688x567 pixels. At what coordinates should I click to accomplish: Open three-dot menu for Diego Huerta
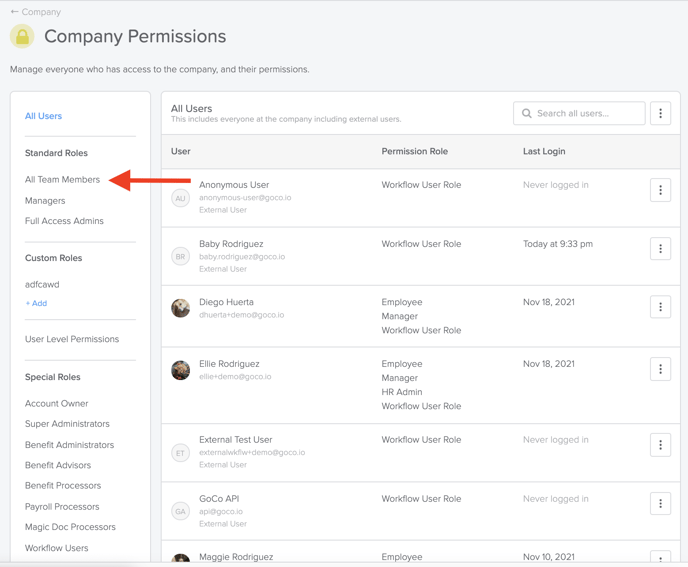coord(660,307)
